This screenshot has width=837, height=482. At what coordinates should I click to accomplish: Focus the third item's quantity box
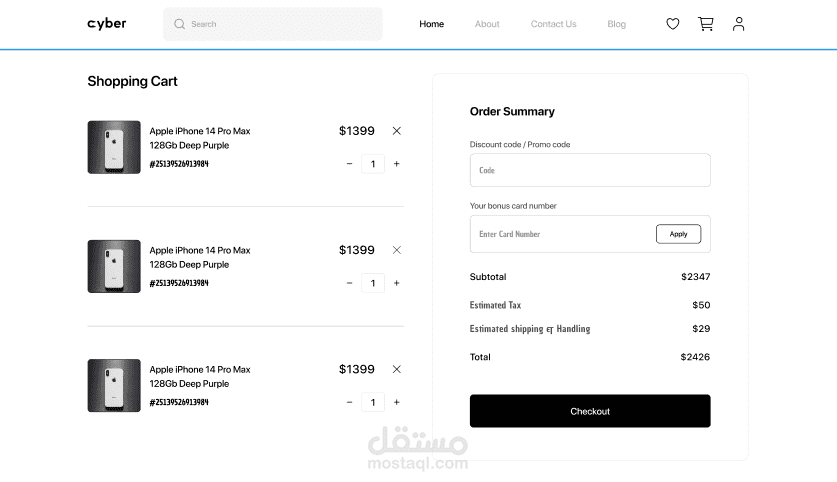click(373, 402)
